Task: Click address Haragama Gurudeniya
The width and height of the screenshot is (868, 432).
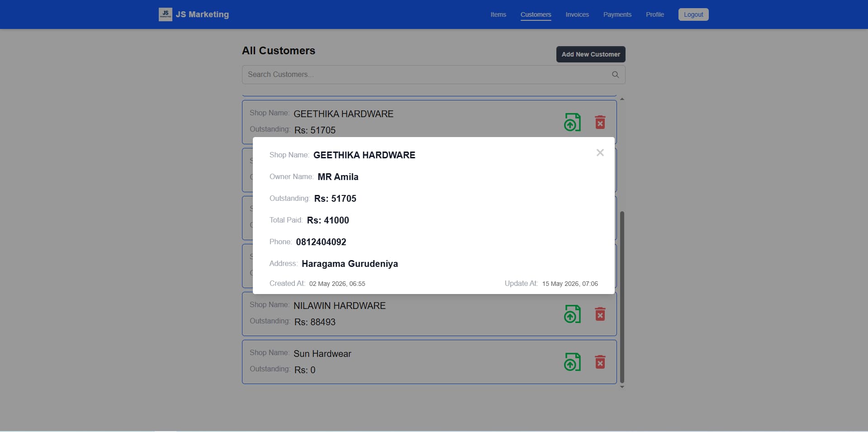Action: coord(350,264)
